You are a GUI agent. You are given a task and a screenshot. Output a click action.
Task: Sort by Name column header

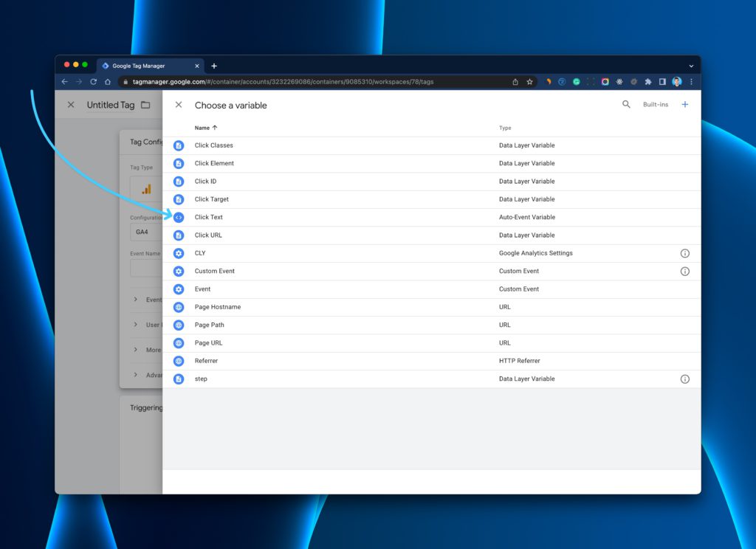click(206, 128)
